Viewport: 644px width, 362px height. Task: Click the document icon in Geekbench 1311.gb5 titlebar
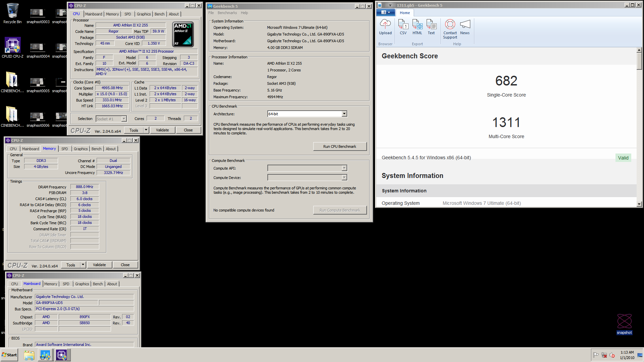pyautogui.click(x=380, y=5)
